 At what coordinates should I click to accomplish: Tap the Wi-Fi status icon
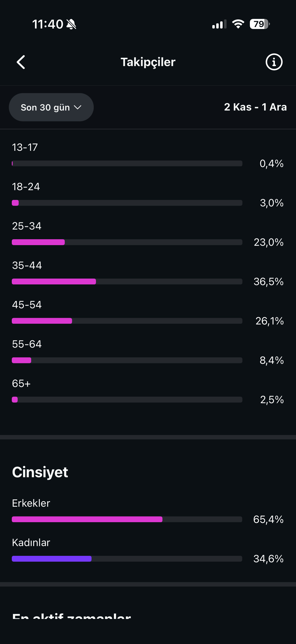238,24
